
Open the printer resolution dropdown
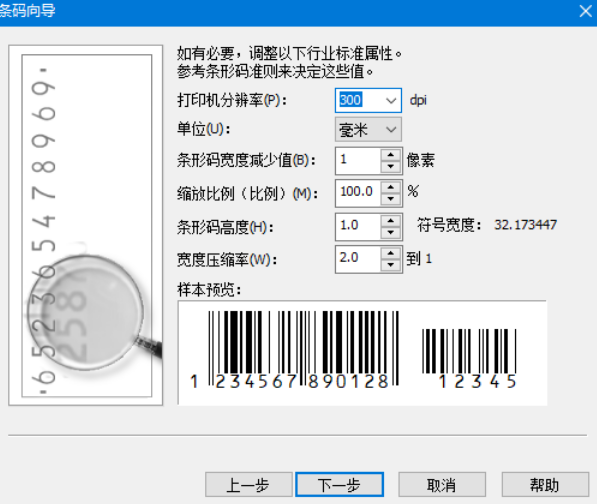[391, 100]
